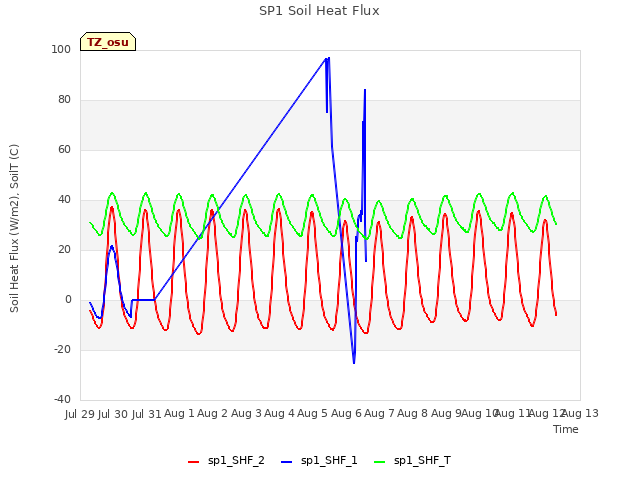Click the red sp1_SHF_2 legend color marker
This screenshot has height=480, width=640.
[193, 462]
